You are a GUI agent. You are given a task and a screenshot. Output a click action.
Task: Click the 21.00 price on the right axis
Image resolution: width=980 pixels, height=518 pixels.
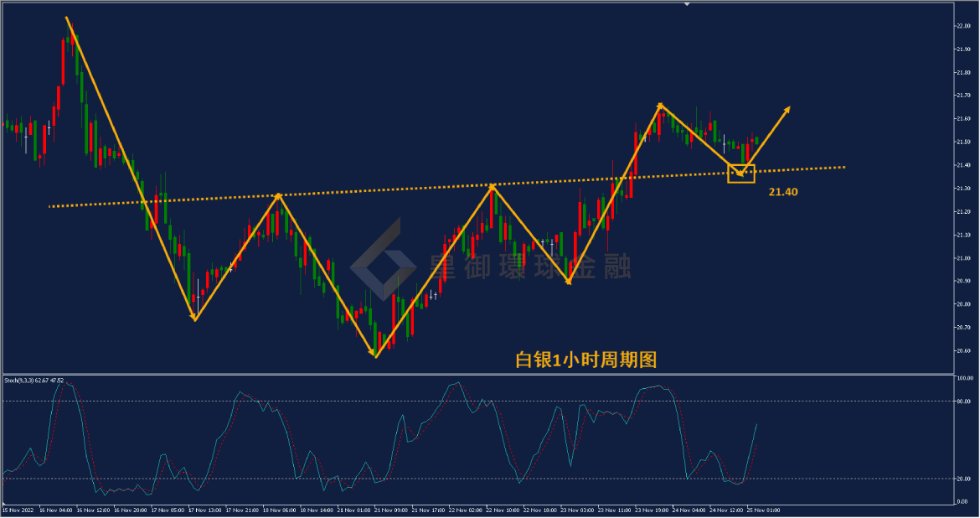(963, 258)
